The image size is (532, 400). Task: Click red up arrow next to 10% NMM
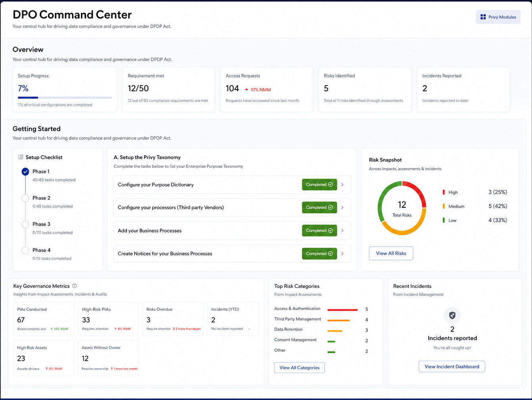pyautogui.click(x=246, y=90)
